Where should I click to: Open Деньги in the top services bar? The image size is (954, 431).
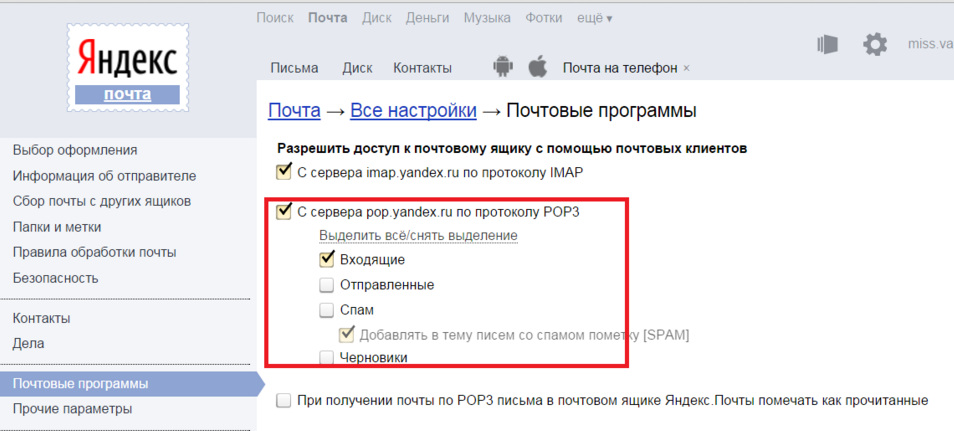coord(428,18)
